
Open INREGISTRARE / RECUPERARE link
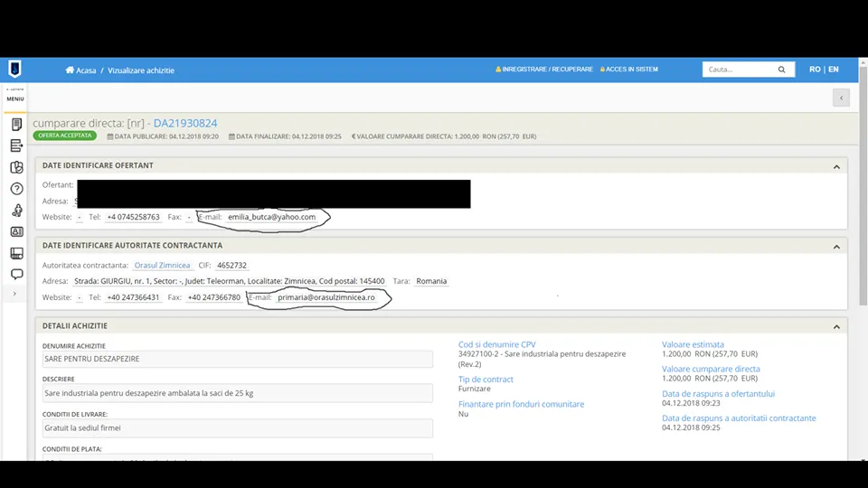click(544, 70)
